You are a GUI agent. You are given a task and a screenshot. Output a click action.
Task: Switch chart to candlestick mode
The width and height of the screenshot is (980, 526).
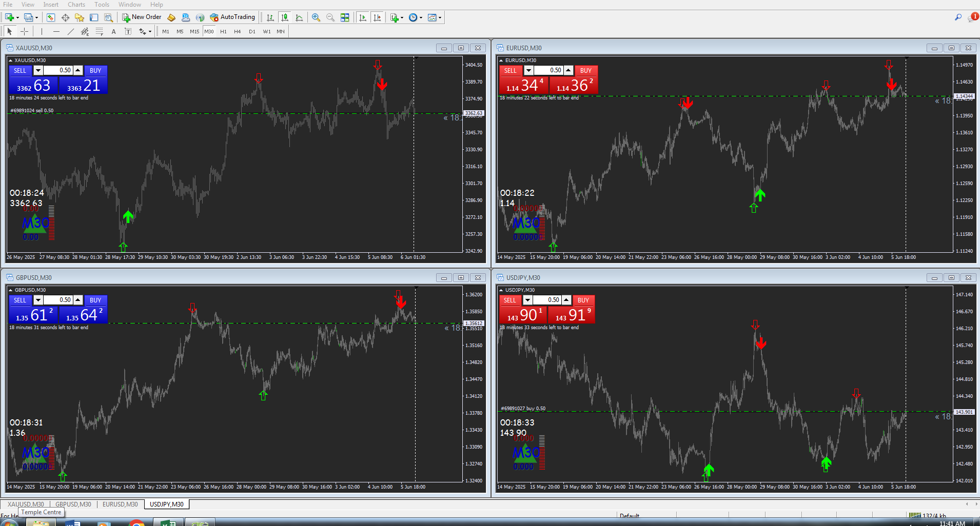(x=285, y=17)
